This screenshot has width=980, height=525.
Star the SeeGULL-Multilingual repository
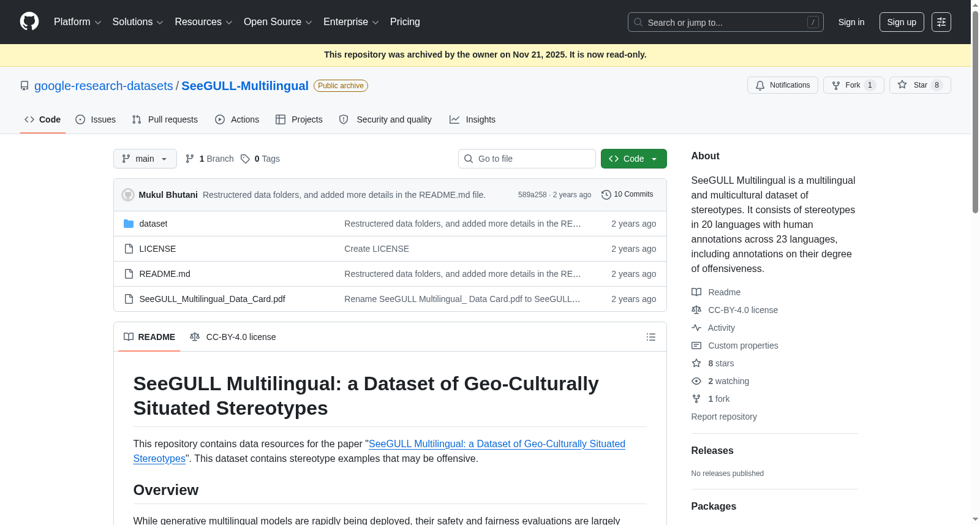point(920,85)
